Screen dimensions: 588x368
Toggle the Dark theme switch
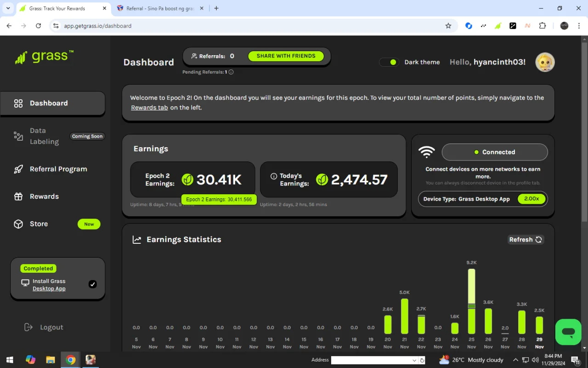click(x=389, y=62)
